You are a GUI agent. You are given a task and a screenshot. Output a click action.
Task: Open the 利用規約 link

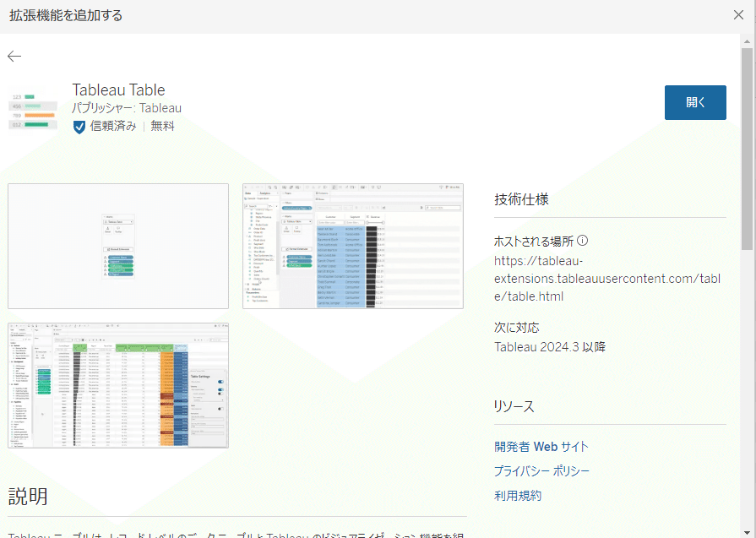(518, 496)
